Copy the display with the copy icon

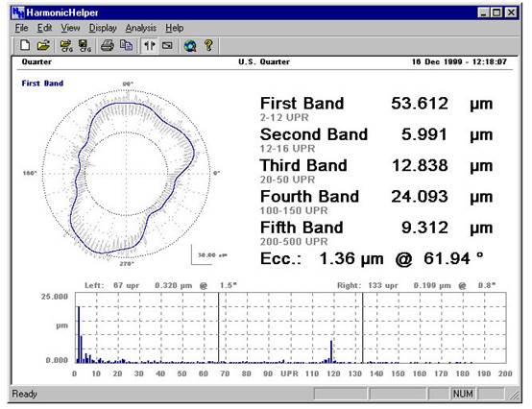click(126, 45)
